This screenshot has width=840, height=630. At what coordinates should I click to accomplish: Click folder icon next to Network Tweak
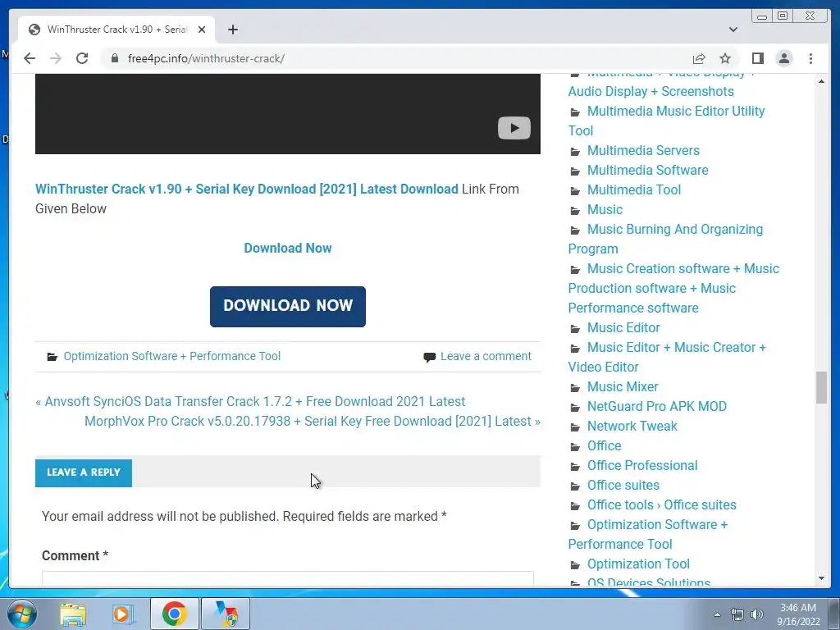click(575, 427)
